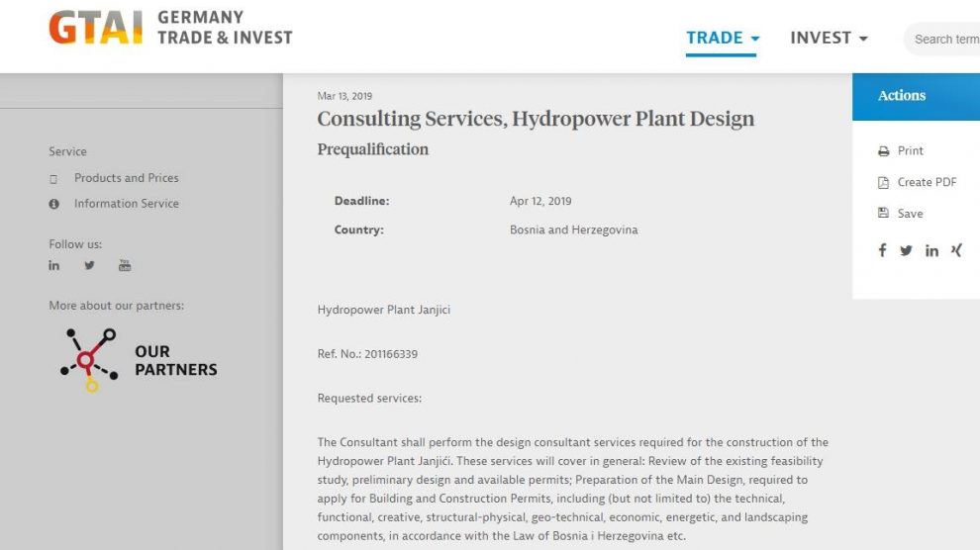Image resolution: width=980 pixels, height=550 pixels.
Task: Expand the TRADE dropdown menu
Action: (x=723, y=39)
